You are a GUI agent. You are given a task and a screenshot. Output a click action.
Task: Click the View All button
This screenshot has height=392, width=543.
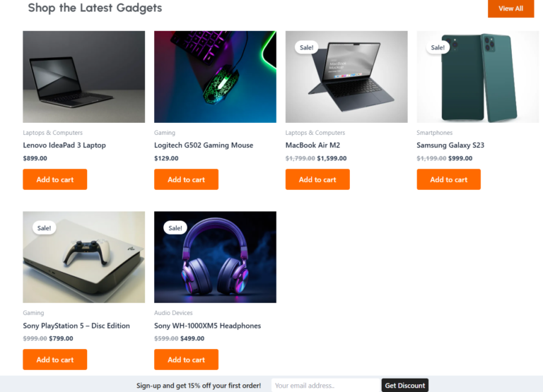coord(510,8)
